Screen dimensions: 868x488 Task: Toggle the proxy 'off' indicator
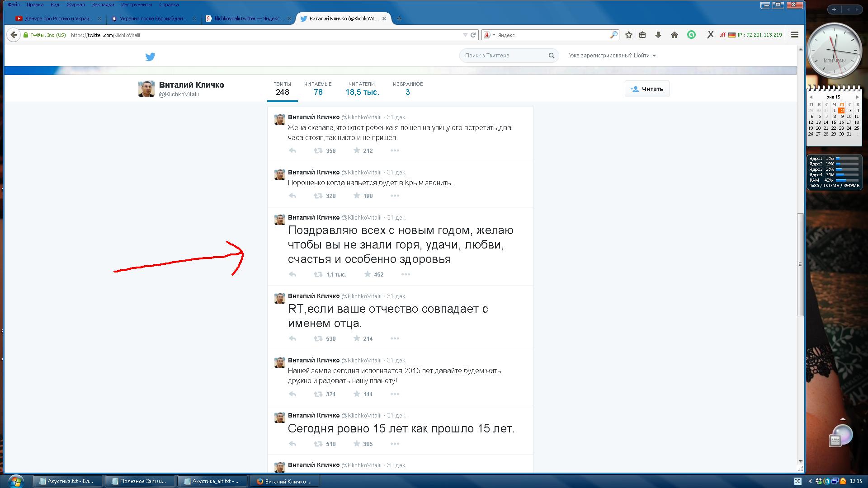[722, 35]
